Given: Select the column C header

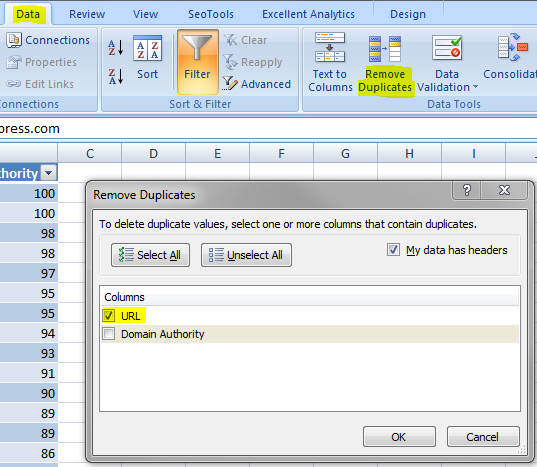Looking at the screenshot, I should click(89, 153).
